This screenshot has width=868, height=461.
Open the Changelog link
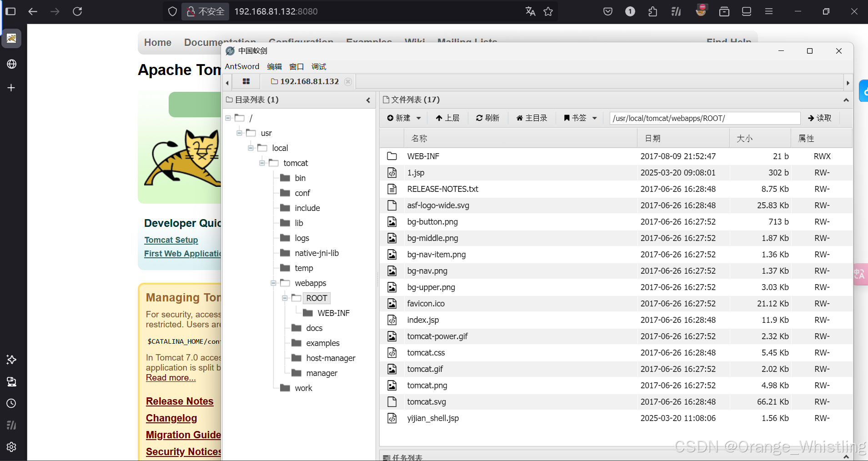[171, 418]
